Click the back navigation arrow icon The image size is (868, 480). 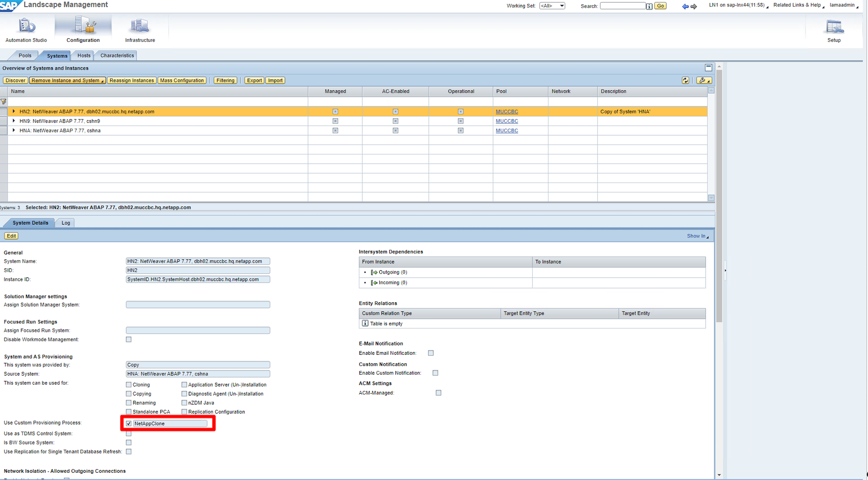coord(685,6)
